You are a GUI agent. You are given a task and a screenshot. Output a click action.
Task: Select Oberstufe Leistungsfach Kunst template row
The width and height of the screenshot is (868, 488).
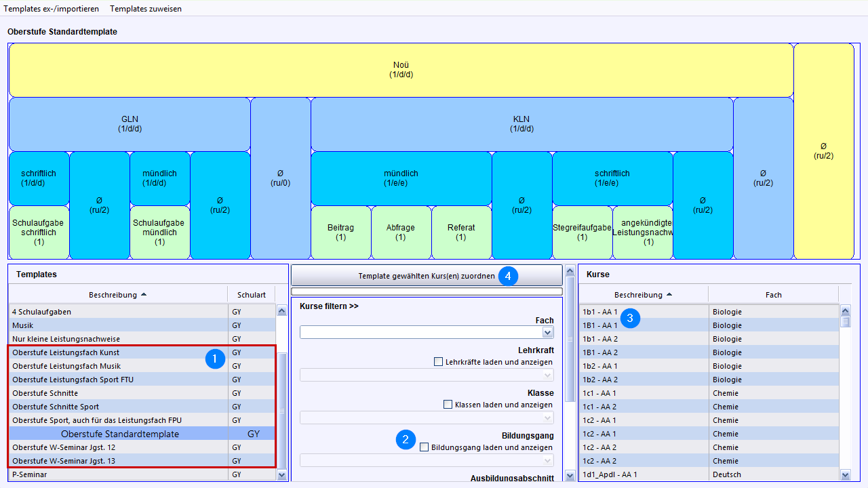[66, 352]
